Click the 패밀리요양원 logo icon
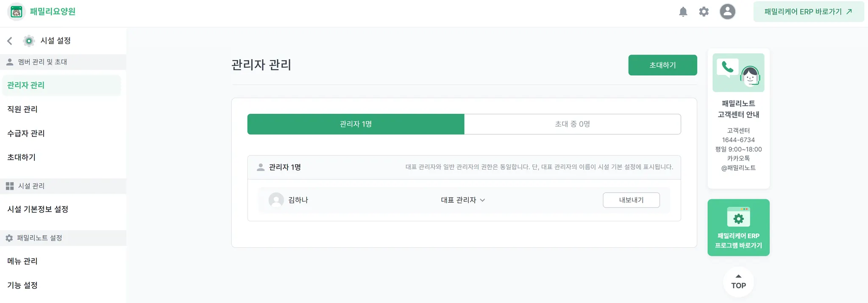 tap(16, 12)
